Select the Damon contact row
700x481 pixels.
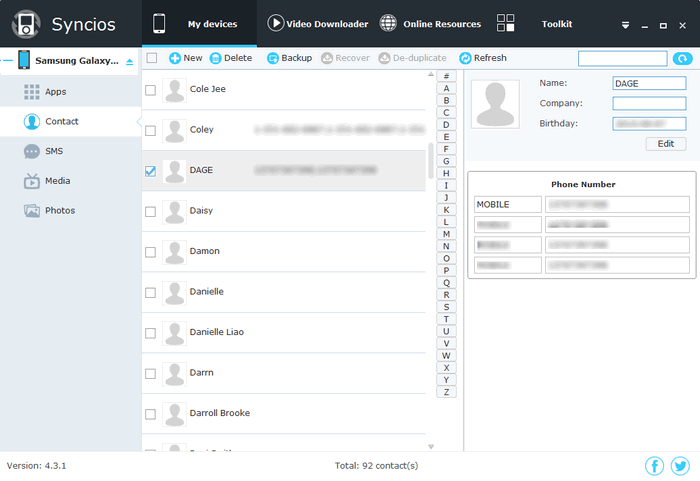pos(284,252)
